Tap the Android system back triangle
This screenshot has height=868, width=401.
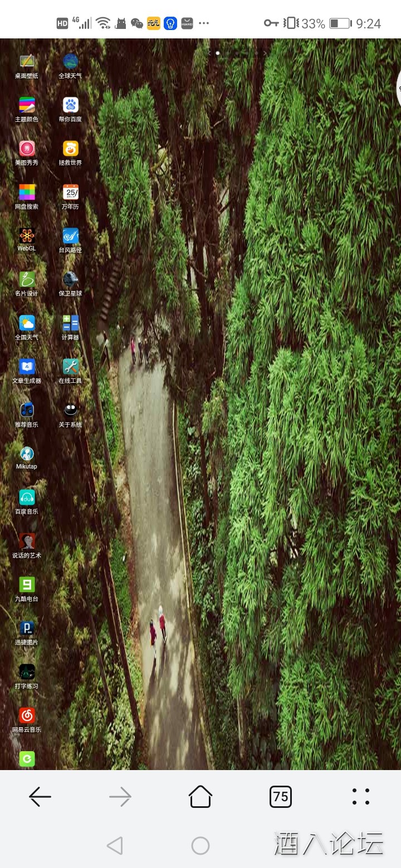click(115, 846)
